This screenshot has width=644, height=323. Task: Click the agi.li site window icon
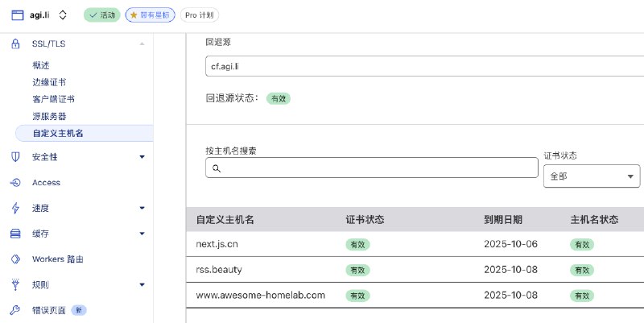point(18,14)
